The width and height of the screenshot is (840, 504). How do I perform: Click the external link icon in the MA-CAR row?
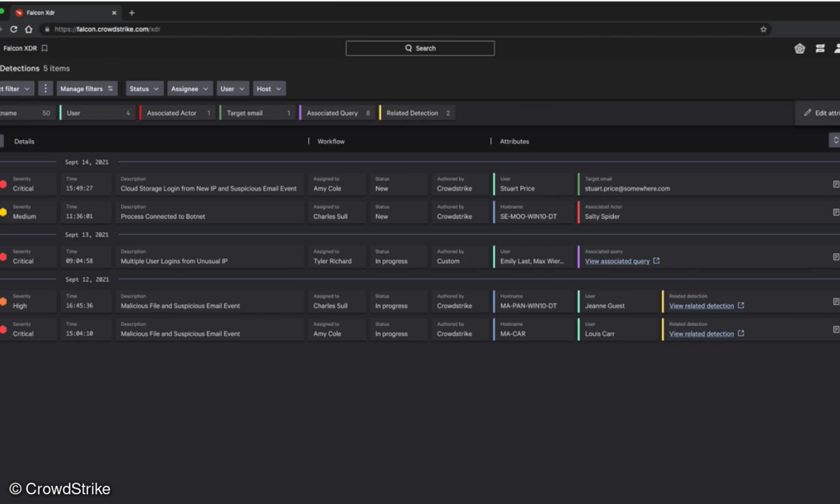[741, 333]
